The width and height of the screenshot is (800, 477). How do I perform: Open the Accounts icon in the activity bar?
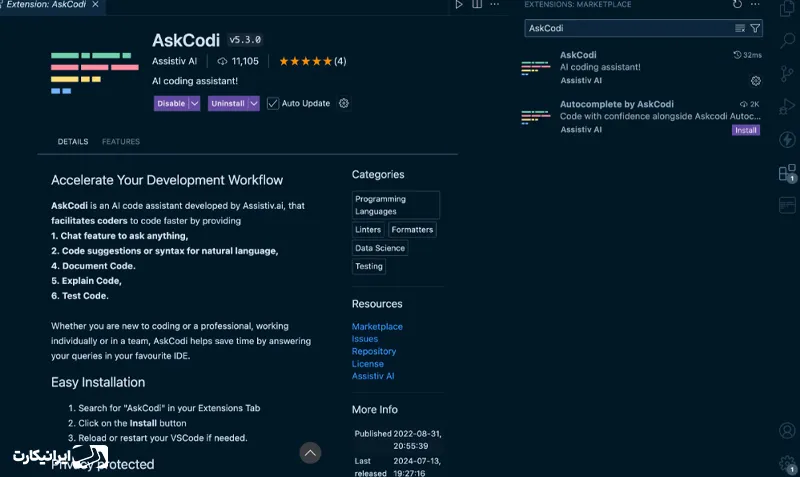787,431
